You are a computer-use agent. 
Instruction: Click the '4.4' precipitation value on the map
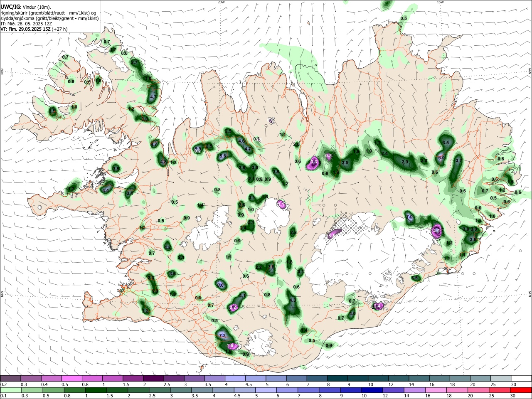106,190
